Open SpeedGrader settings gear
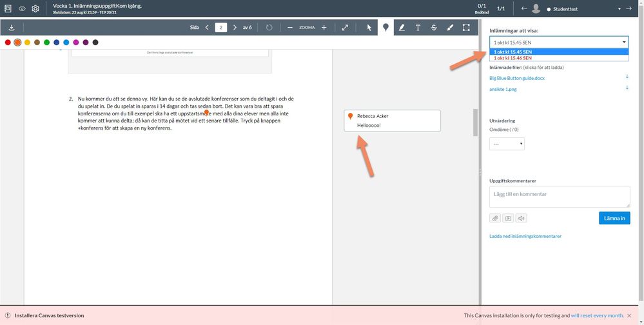The height and width of the screenshot is (325, 644). 35,8
